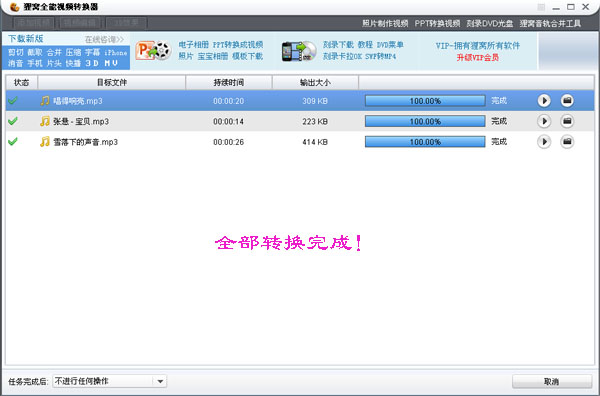
Task: Click the green checkmark of 唱得响亮.mp3 row
Action: coord(13,101)
